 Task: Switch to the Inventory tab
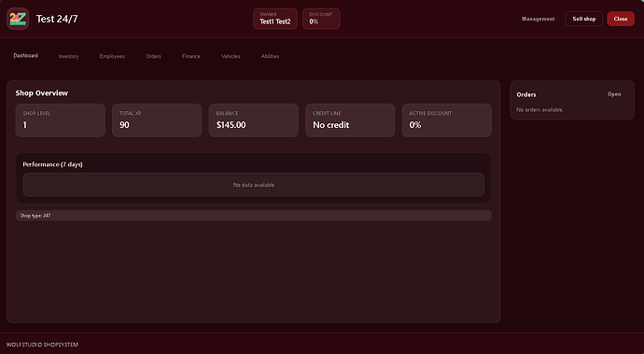click(68, 56)
